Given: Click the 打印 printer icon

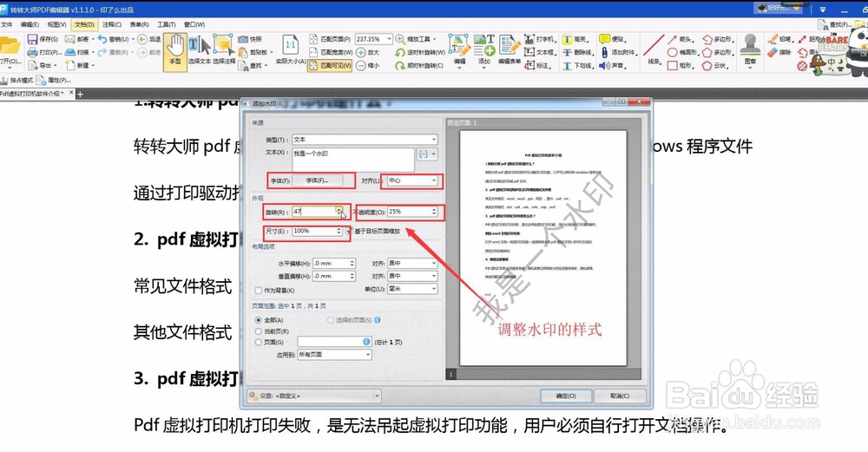Looking at the screenshot, I should tap(33, 52).
